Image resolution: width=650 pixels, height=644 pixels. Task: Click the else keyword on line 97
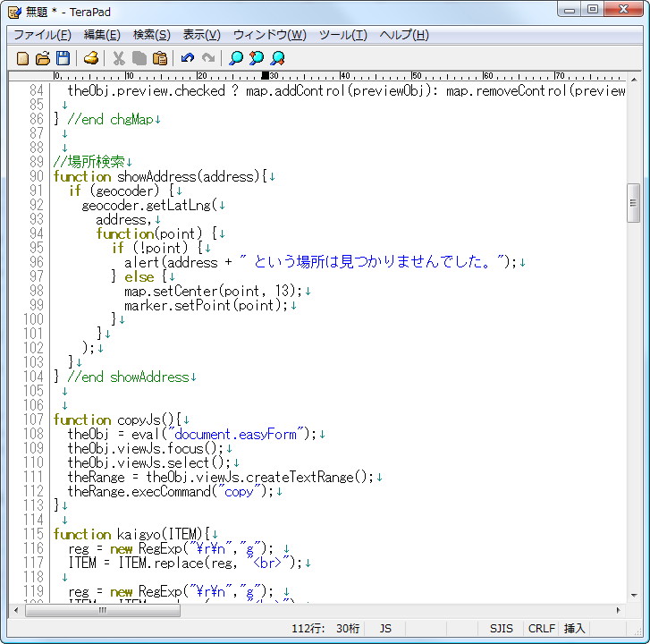pos(139,276)
